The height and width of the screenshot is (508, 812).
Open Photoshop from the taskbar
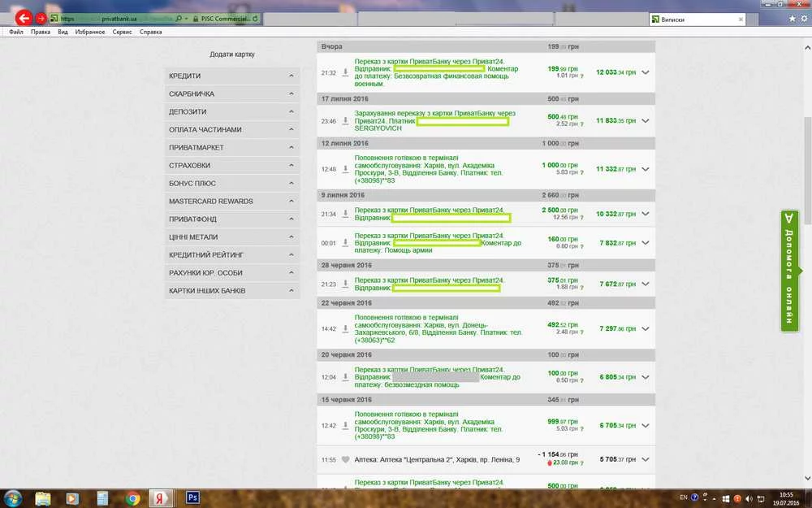pos(192,498)
